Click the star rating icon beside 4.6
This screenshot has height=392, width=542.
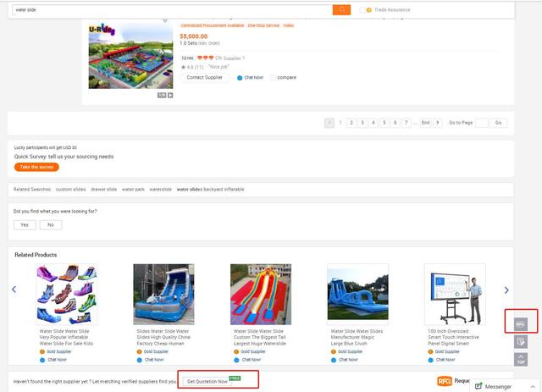(x=184, y=67)
